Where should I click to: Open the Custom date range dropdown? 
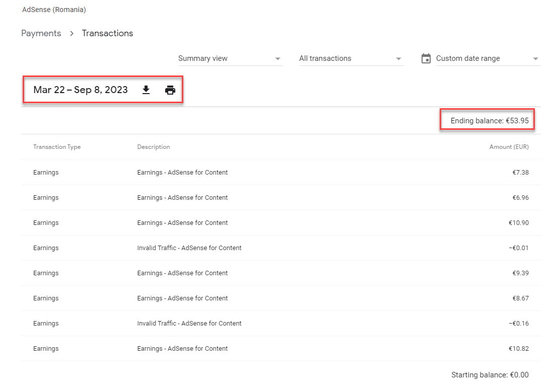pyautogui.click(x=486, y=58)
